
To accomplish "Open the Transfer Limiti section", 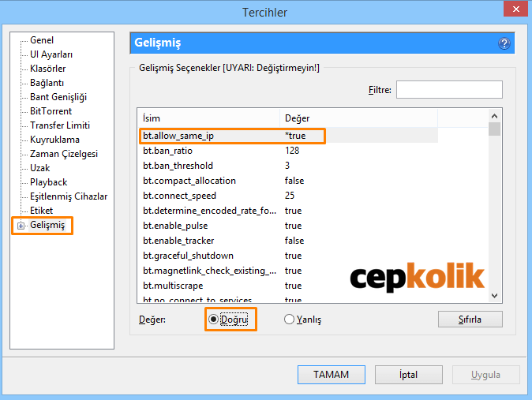I will coord(60,125).
